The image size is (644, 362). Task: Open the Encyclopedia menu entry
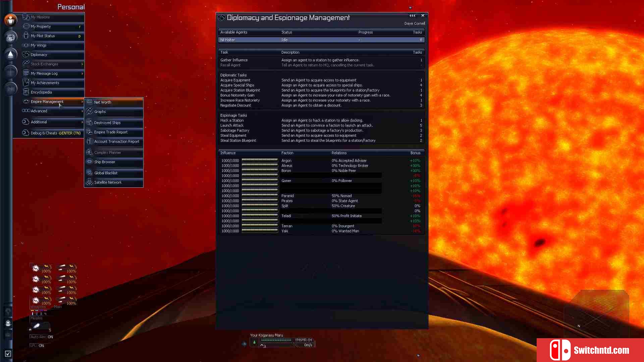pos(53,92)
